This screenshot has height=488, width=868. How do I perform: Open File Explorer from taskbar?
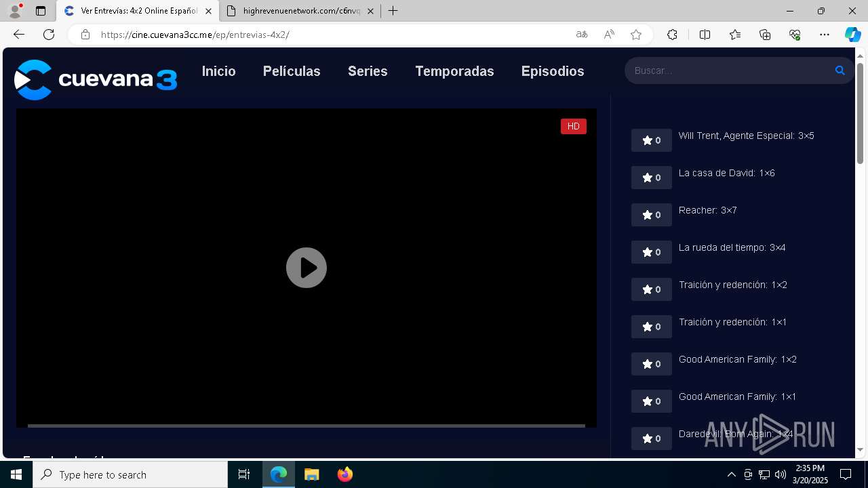click(312, 474)
